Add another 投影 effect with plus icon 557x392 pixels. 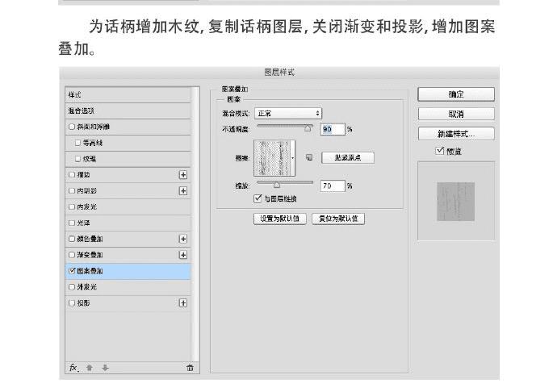tap(183, 303)
